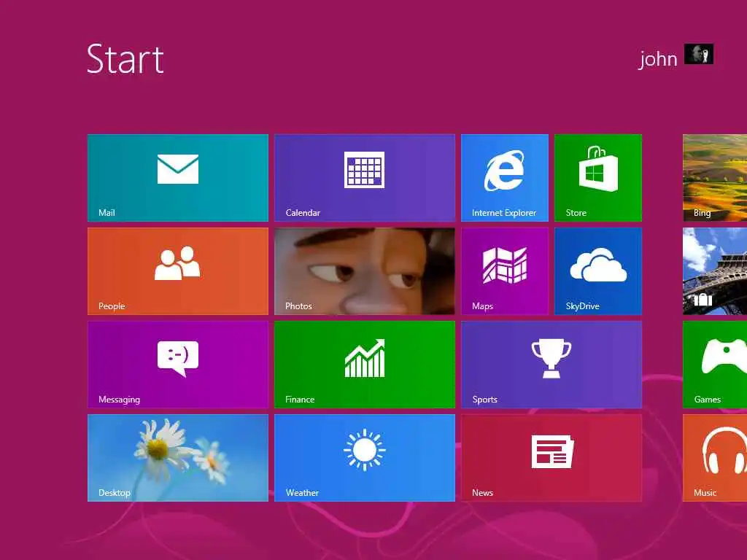The height and width of the screenshot is (560, 747).
Task: Open the Messaging tile
Action: tap(178, 365)
